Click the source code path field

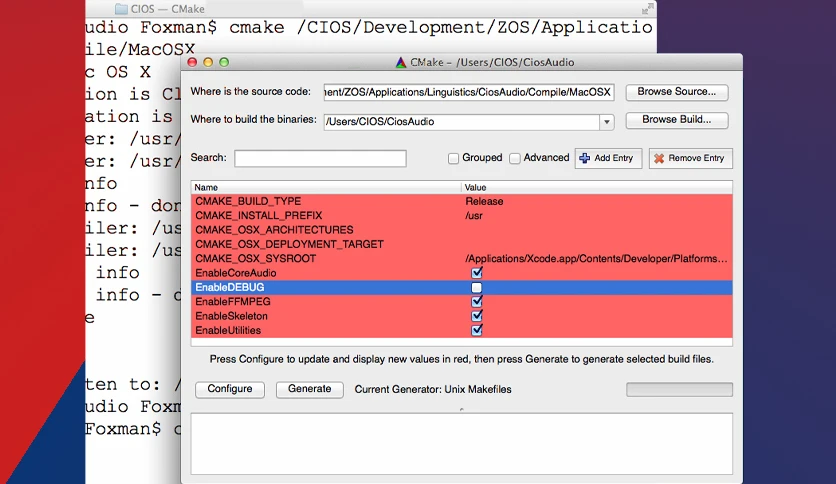(x=469, y=92)
